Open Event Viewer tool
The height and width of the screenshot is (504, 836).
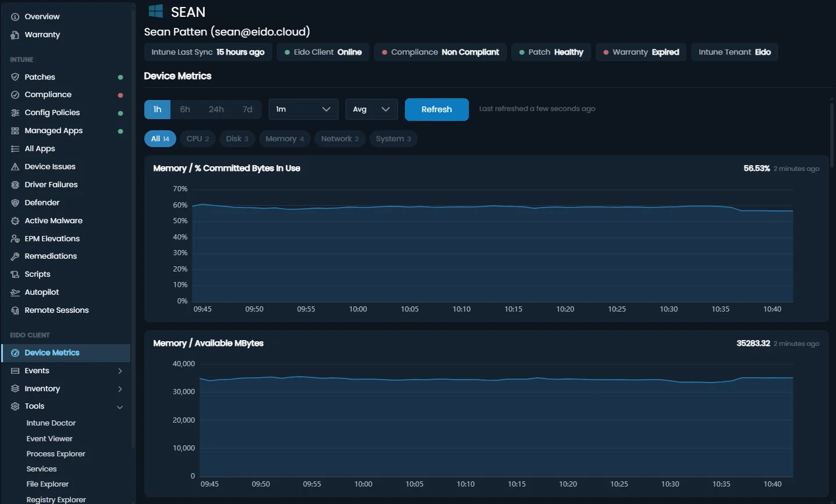pyautogui.click(x=49, y=439)
